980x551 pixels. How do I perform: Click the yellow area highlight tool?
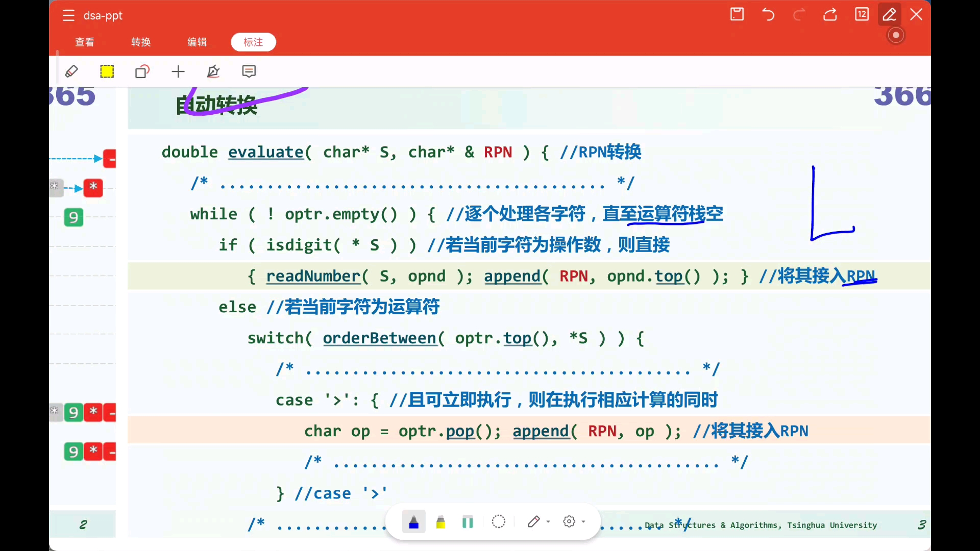(107, 71)
